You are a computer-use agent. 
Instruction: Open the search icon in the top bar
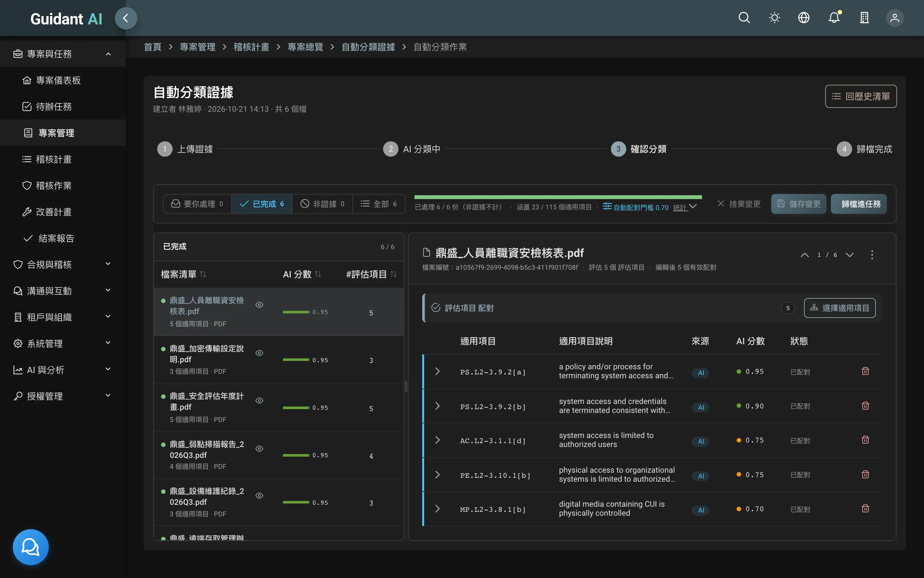(x=744, y=18)
